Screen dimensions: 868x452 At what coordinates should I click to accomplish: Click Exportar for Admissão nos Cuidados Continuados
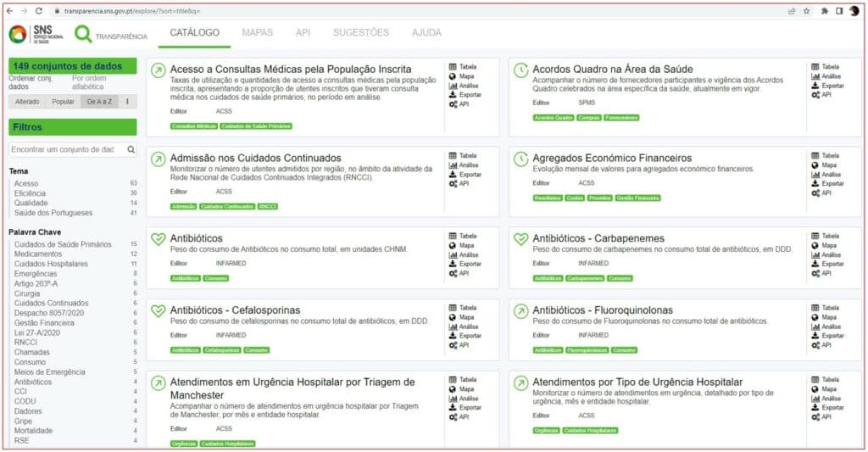469,175
